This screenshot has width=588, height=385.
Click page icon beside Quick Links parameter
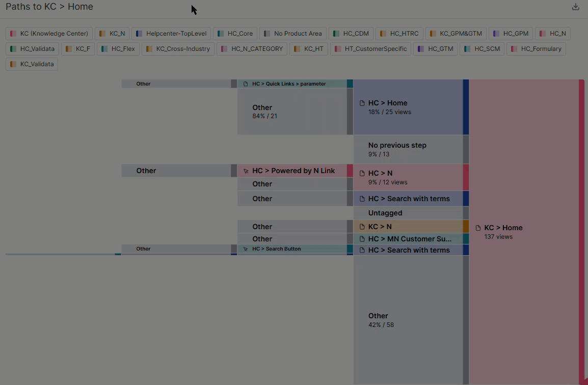[246, 84]
